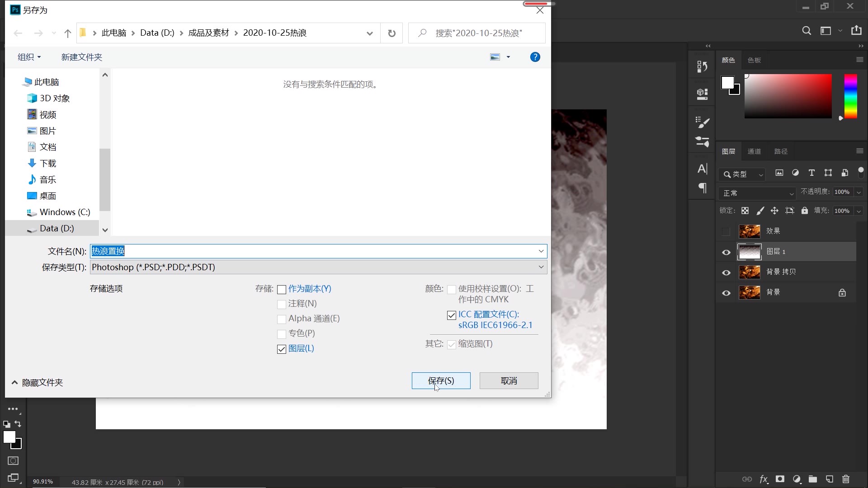Click the add layer mask icon
Screen dimensions: 868x488
tap(780, 479)
